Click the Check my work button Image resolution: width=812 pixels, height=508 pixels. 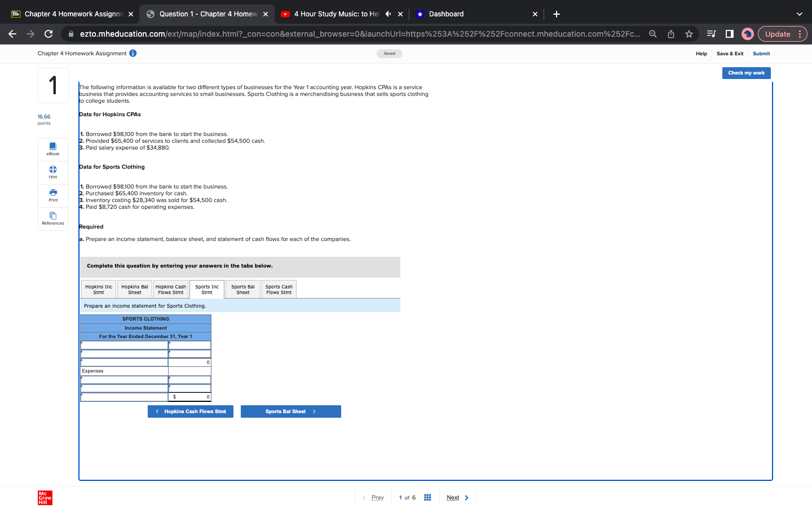746,73
